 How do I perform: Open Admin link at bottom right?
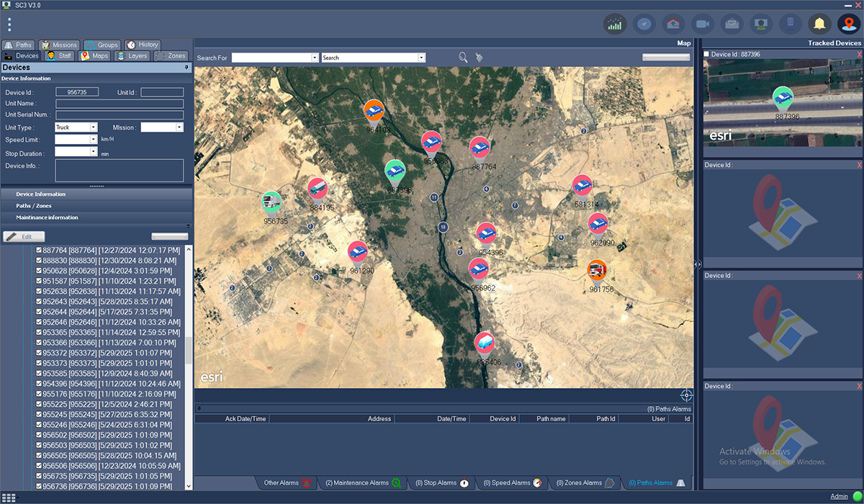point(840,495)
